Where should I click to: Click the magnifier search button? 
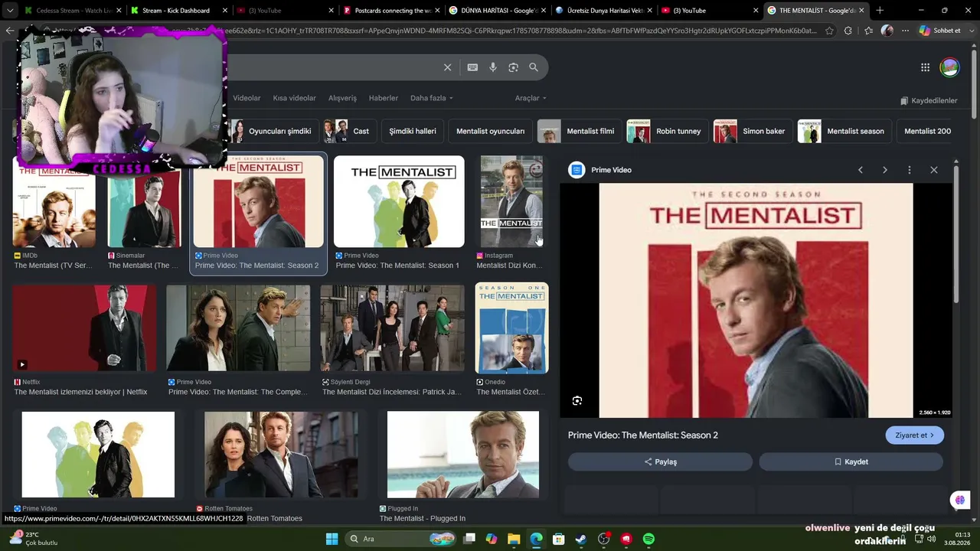pyautogui.click(x=534, y=67)
